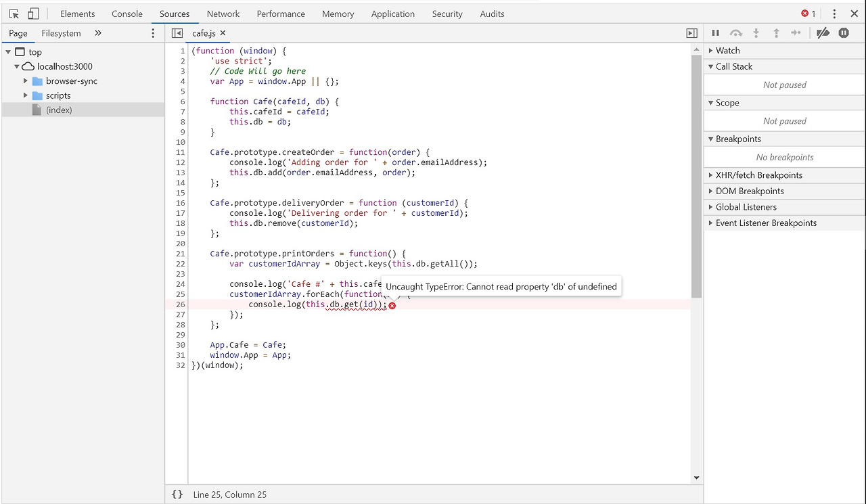This screenshot has height=504, width=866.
Task: Click the "Line 25, Column 25" status text
Action: click(230, 495)
